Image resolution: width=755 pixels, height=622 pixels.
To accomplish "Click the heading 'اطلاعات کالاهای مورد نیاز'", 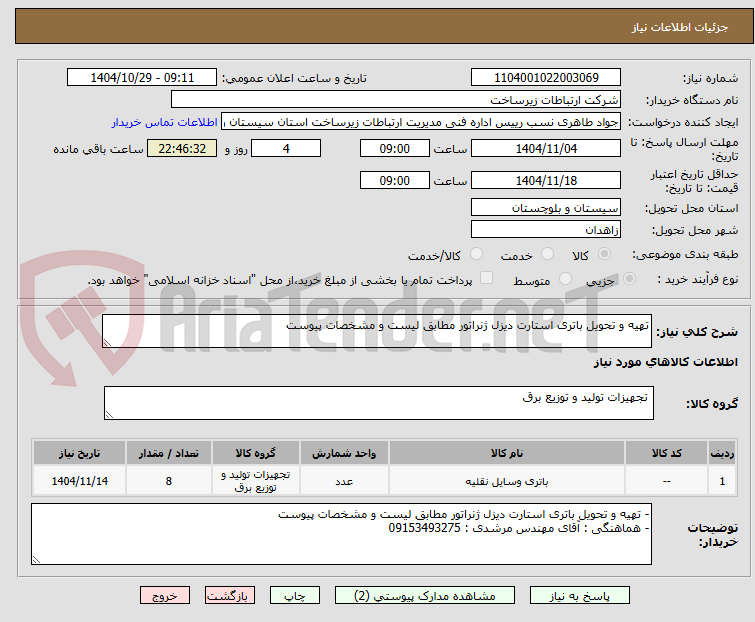I will tap(665, 362).
